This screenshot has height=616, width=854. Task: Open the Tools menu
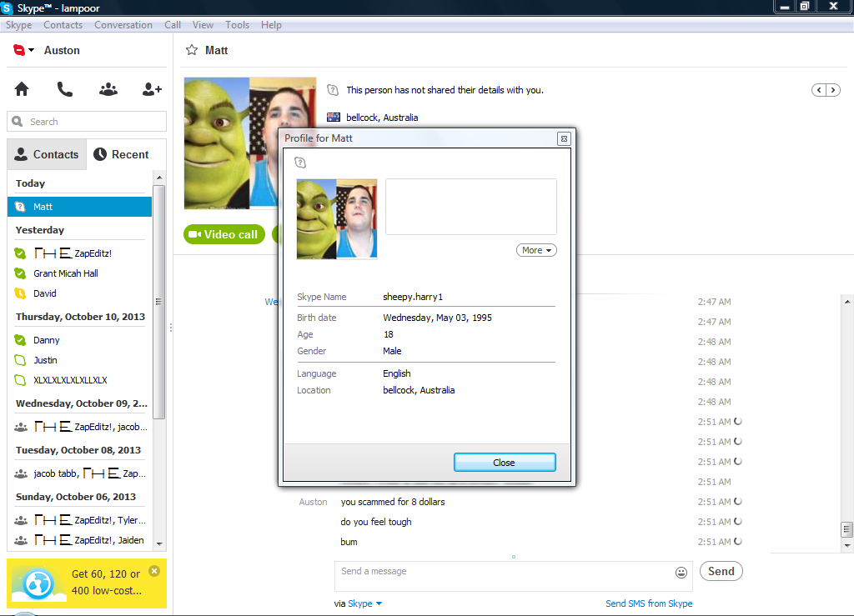[238, 25]
